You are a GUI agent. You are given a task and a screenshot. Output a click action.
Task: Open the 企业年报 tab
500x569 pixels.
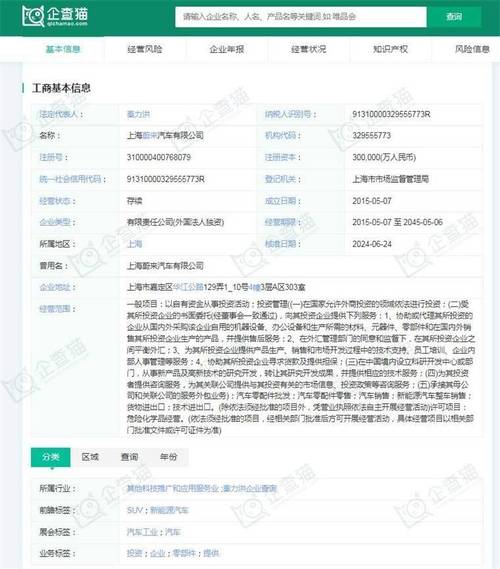click(x=227, y=49)
